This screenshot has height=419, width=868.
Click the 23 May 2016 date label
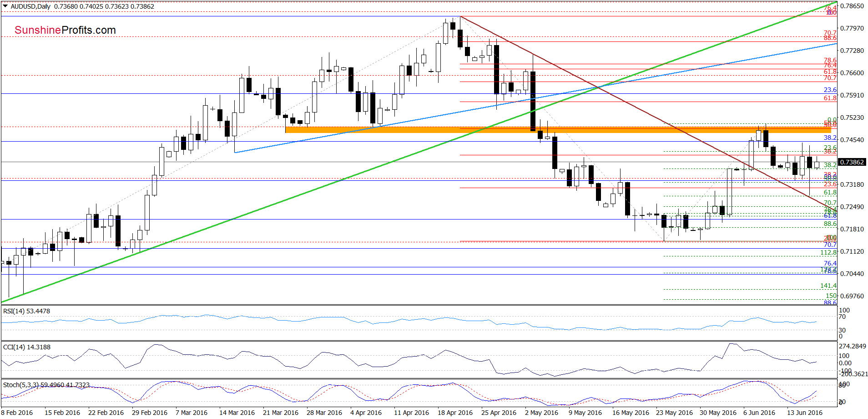click(674, 413)
